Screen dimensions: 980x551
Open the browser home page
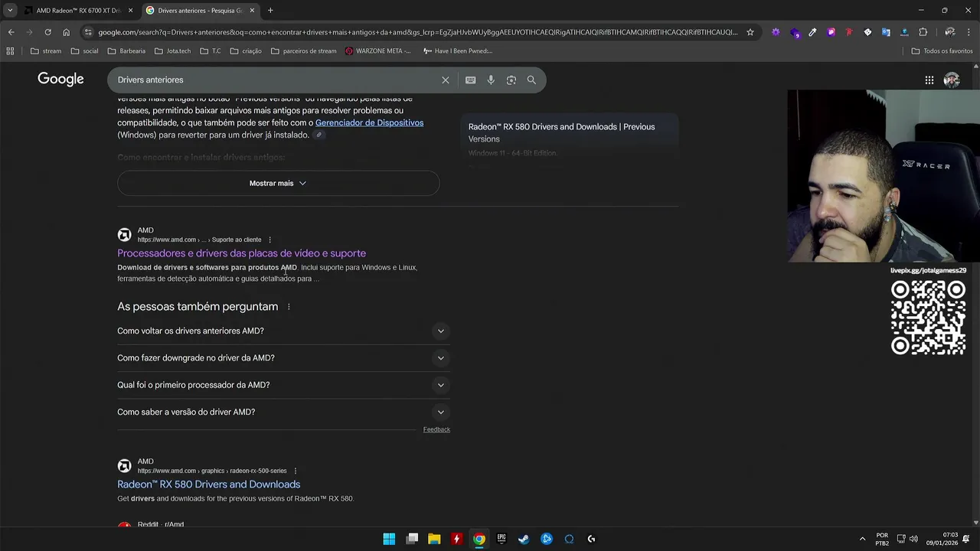click(66, 32)
